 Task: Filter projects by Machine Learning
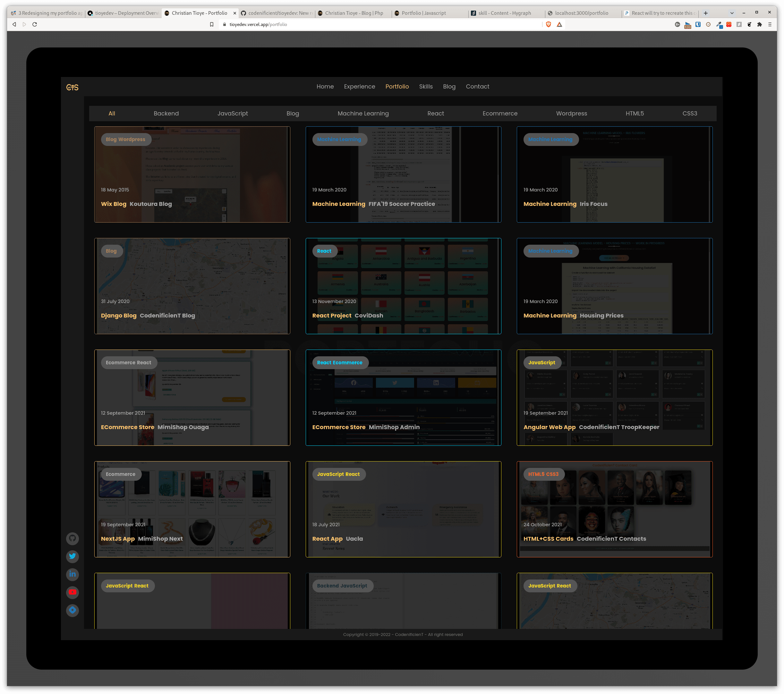(363, 114)
